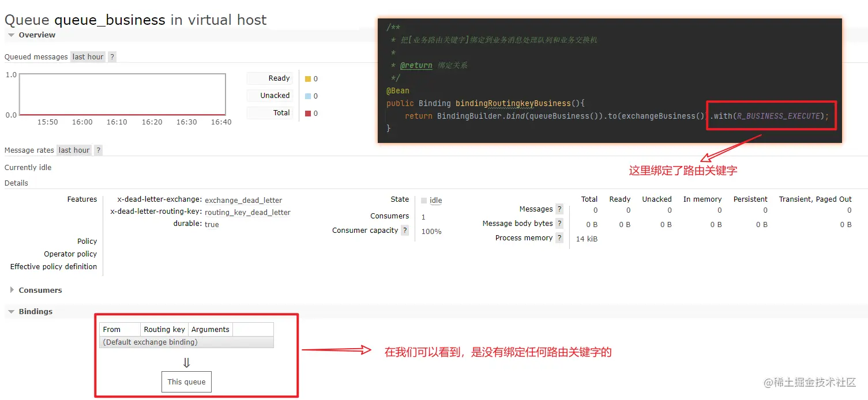The height and width of the screenshot is (400, 868).
Task: Select the 100% consumer capacity value
Action: pyautogui.click(x=431, y=232)
